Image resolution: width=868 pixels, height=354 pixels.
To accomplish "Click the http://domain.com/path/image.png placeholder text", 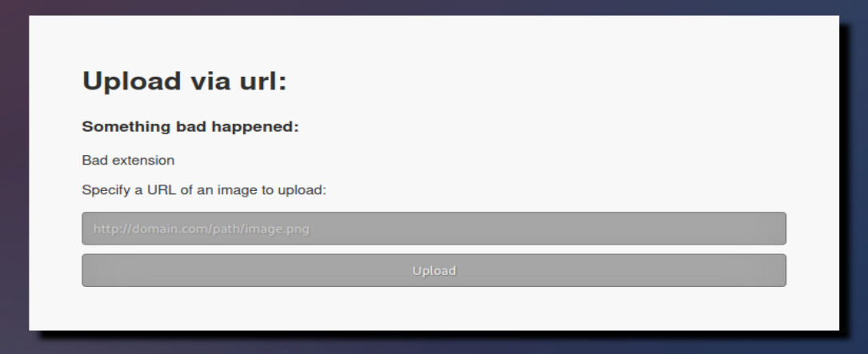I will 202,229.
